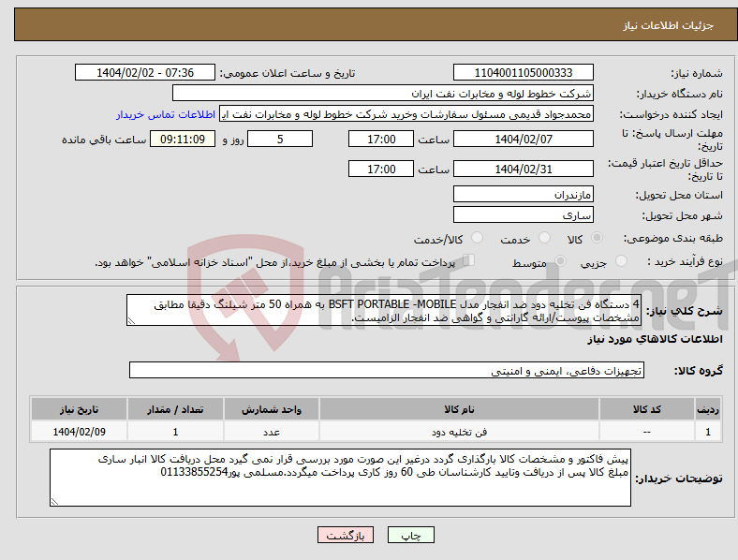This screenshot has width=738, height=560.
Task: Click the goods group field تجهیزات دفاعی
Action: [387, 370]
